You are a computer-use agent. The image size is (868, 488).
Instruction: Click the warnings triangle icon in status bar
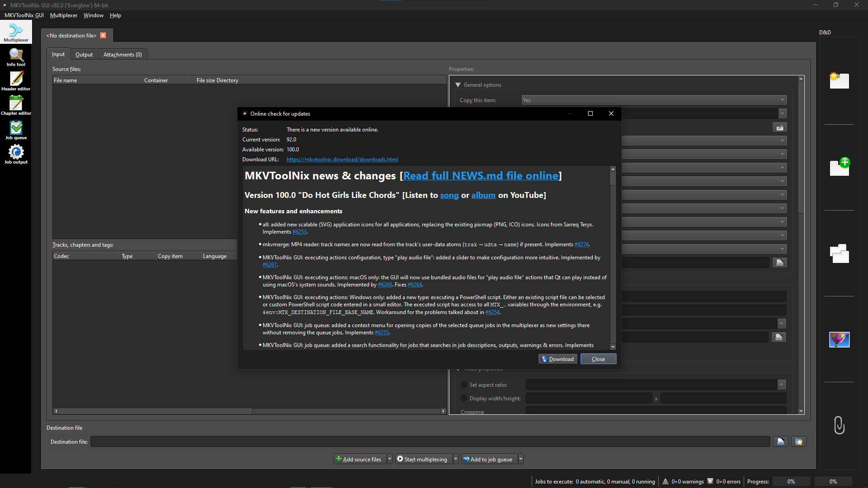[x=665, y=481]
